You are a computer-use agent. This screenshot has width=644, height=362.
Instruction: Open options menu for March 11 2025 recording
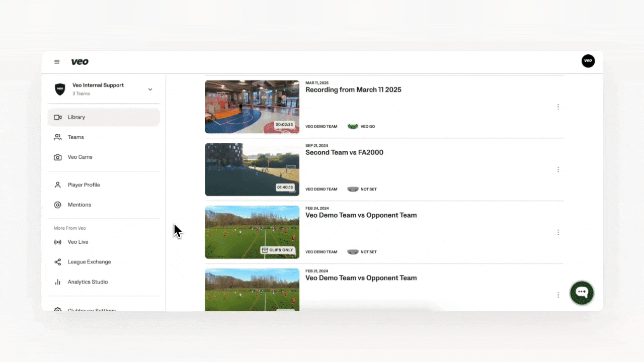click(x=558, y=107)
